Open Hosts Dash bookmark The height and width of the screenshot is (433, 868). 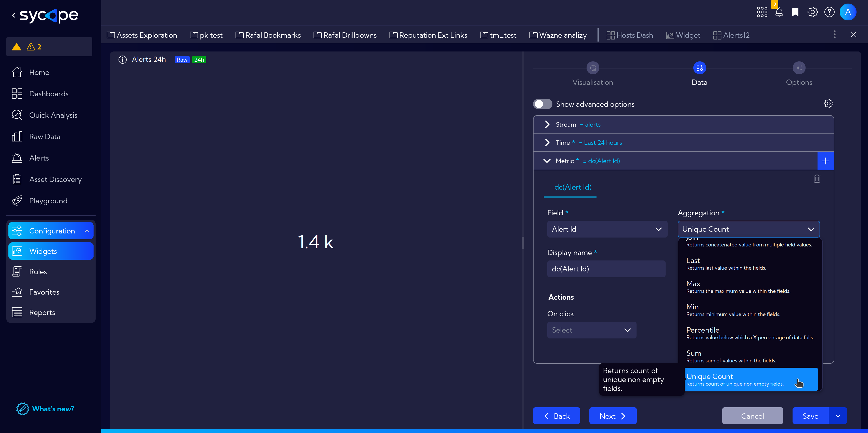[630, 35]
